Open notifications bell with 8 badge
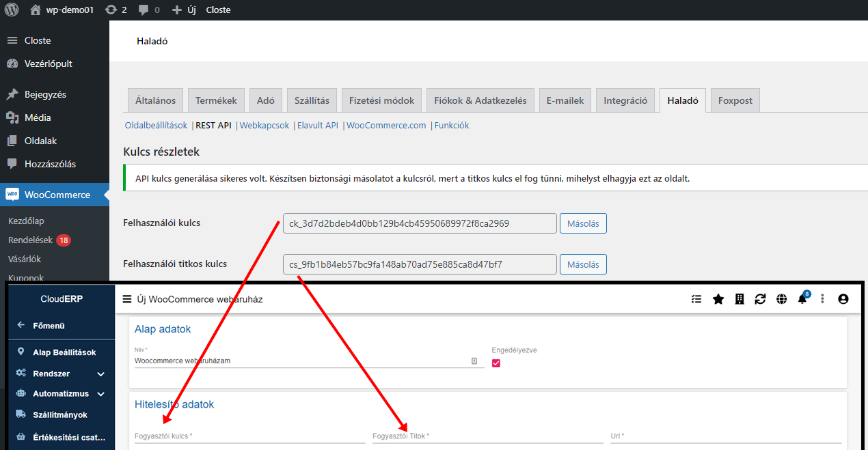Image resolution: width=868 pixels, height=450 pixels. point(802,299)
